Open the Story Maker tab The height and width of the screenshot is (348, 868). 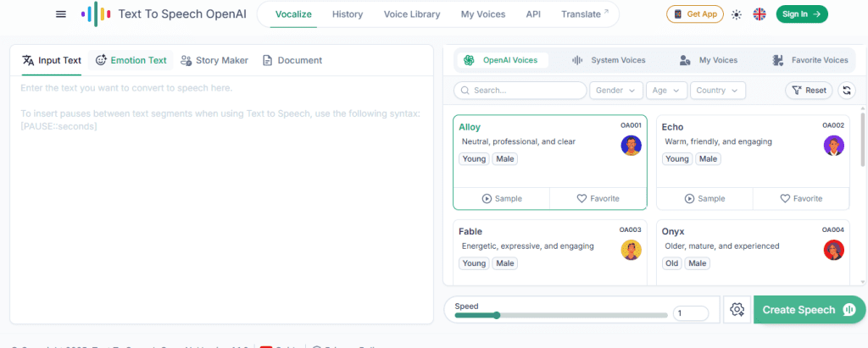[x=214, y=60]
